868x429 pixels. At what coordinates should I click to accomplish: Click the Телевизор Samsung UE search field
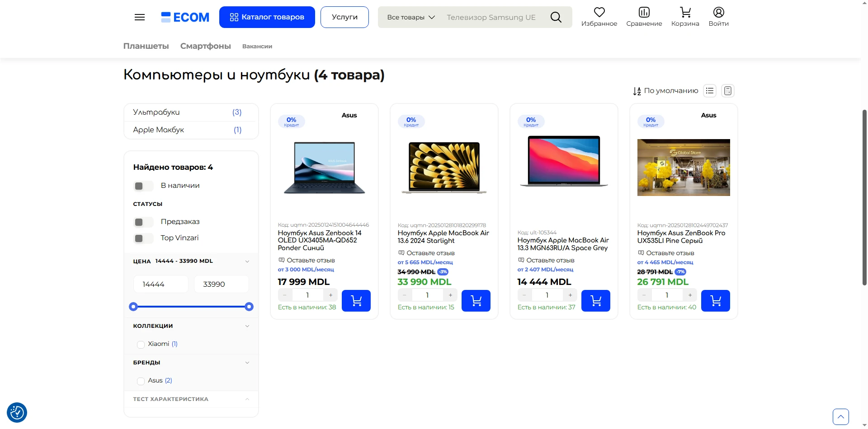point(491,17)
